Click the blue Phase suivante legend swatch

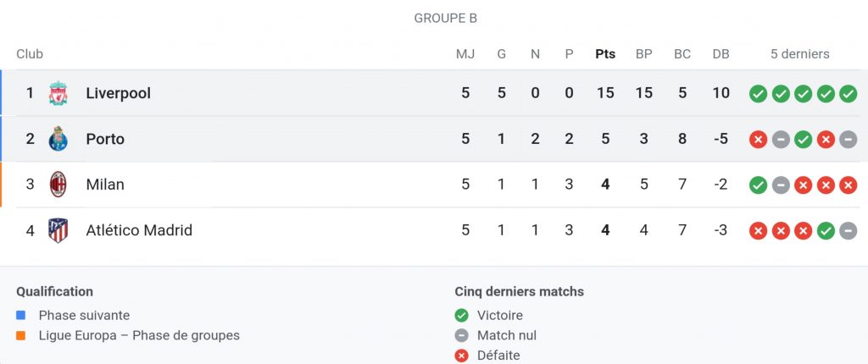pyautogui.click(x=21, y=316)
